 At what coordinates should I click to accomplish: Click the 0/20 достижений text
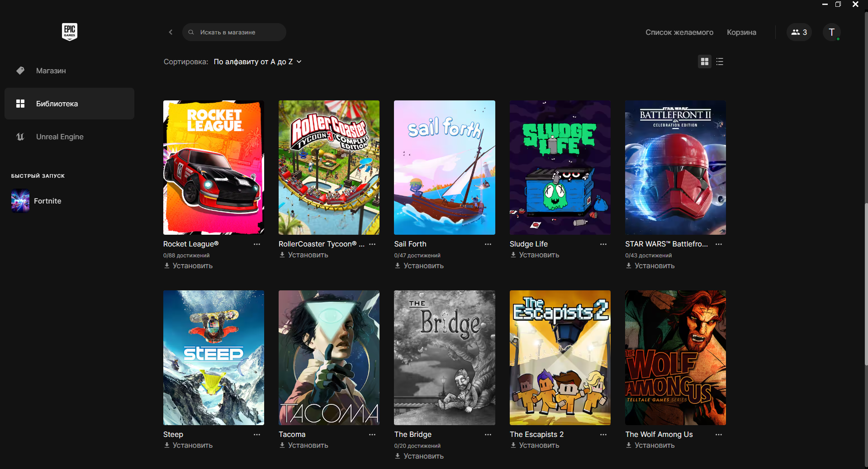point(417,446)
